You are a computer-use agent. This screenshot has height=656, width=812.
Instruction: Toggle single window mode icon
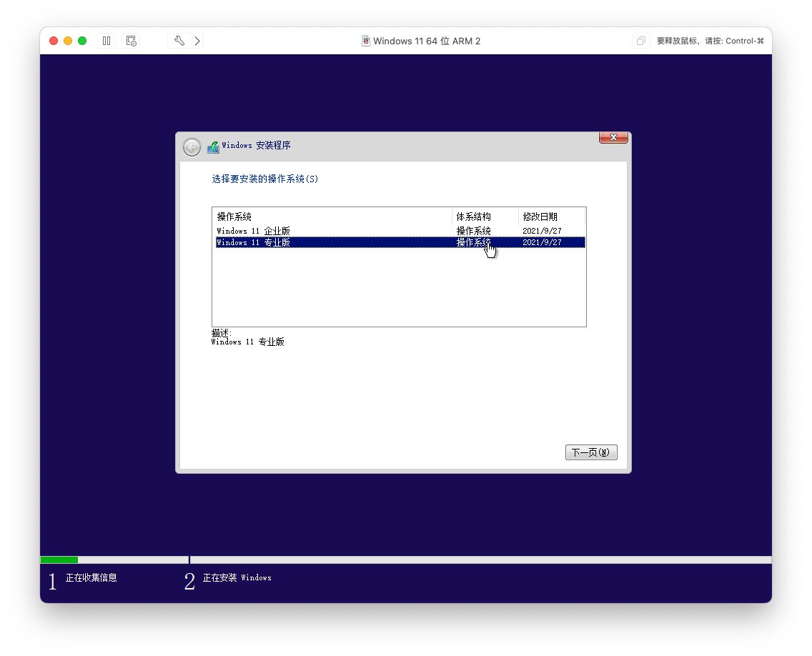(640, 41)
